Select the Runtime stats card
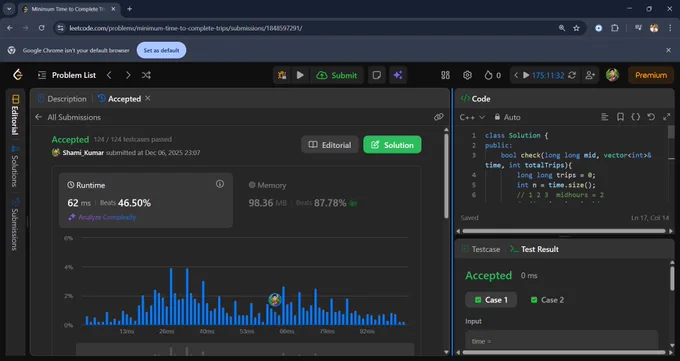Image resolution: width=680 pixels, height=361 pixels. [x=146, y=200]
